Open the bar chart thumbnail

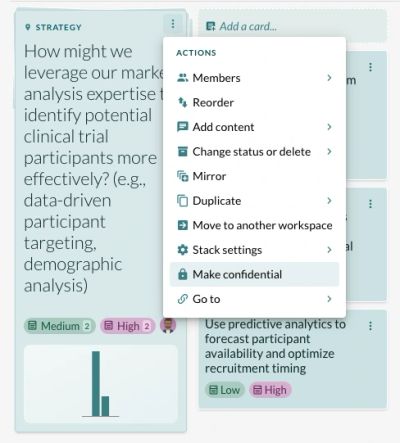pos(101,384)
